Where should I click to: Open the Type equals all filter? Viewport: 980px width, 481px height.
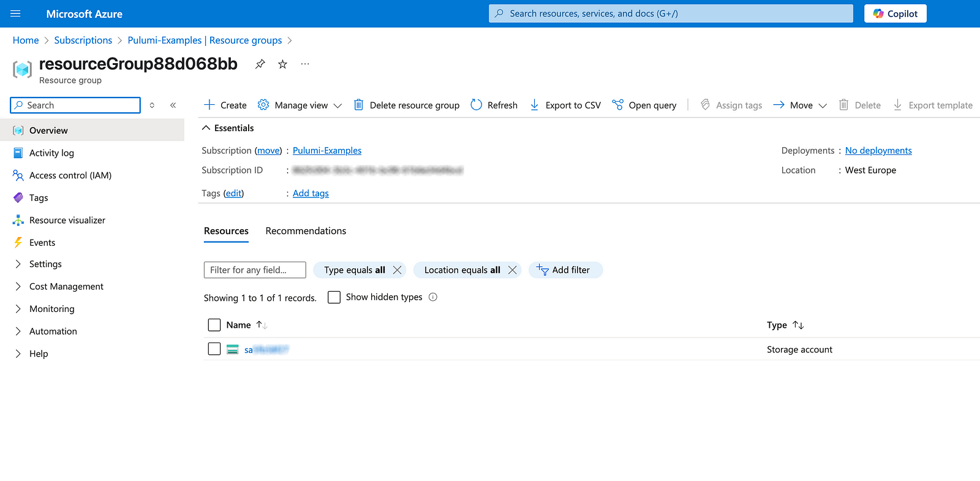click(x=355, y=270)
